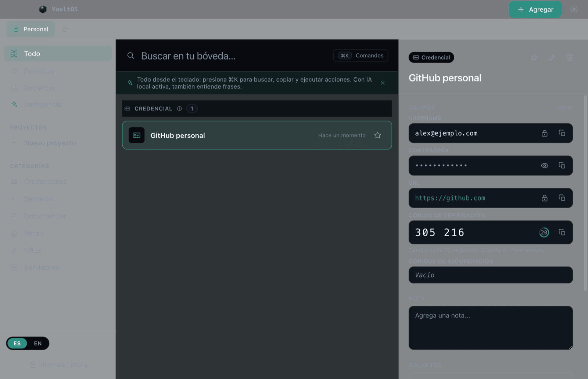Switch the language to EN
588x379 pixels.
tap(38, 343)
